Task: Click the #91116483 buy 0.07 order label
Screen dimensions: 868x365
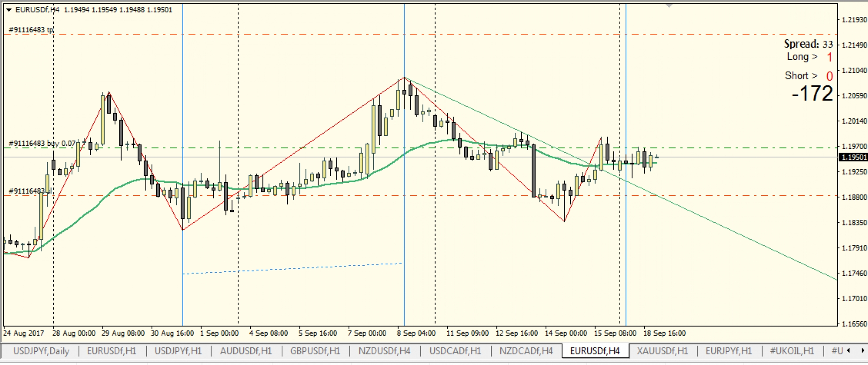Action: tap(42, 143)
